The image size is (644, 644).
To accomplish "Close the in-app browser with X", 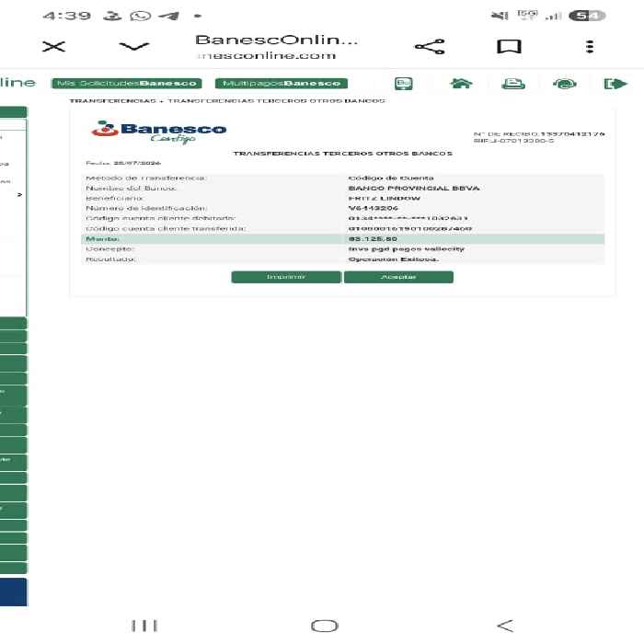I will click(x=53, y=46).
